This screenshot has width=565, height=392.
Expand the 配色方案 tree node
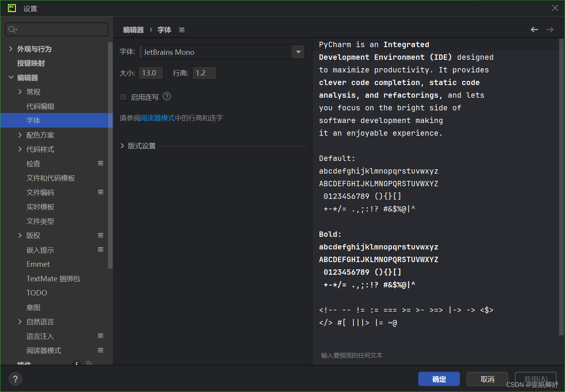[x=20, y=135]
